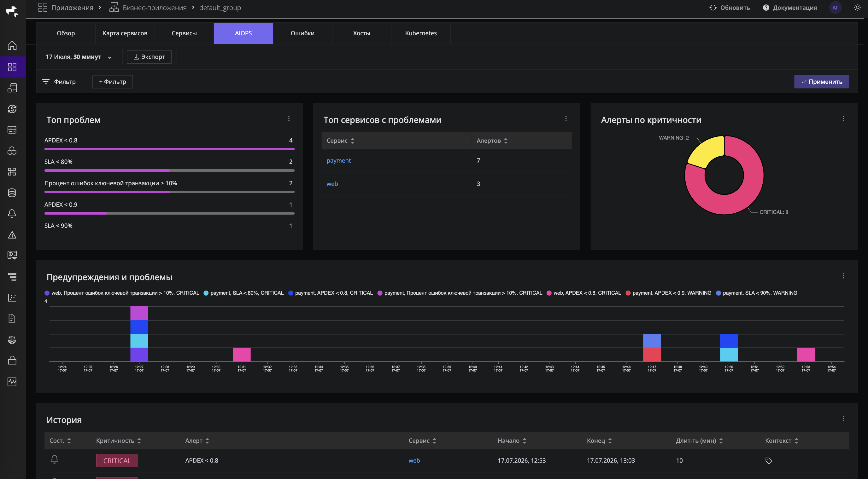Image resolution: width=868 pixels, height=479 pixels.
Task: Toggle legend payment Процент ошибок ключевой транзакции
Action: pos(460,293)
